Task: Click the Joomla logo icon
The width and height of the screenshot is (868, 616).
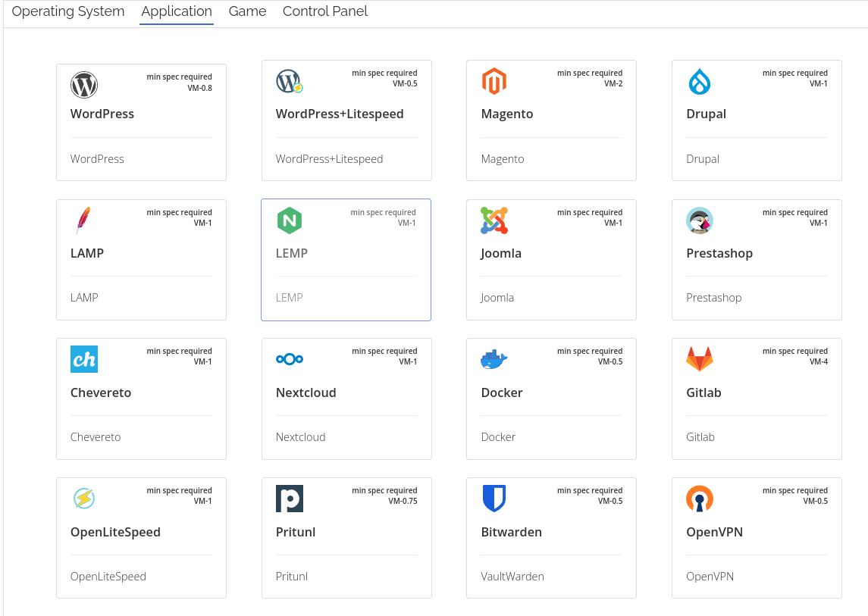Action: click(x=494, y=220)
